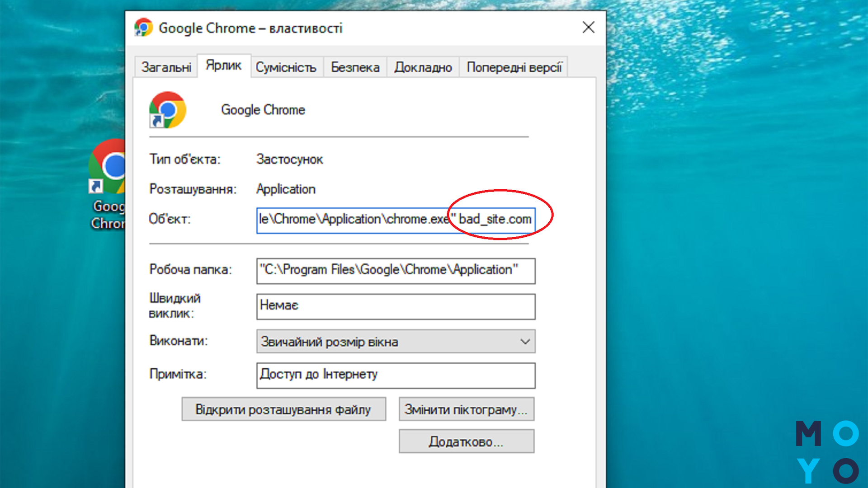Select the Ярлик tab

coord(224,66)
